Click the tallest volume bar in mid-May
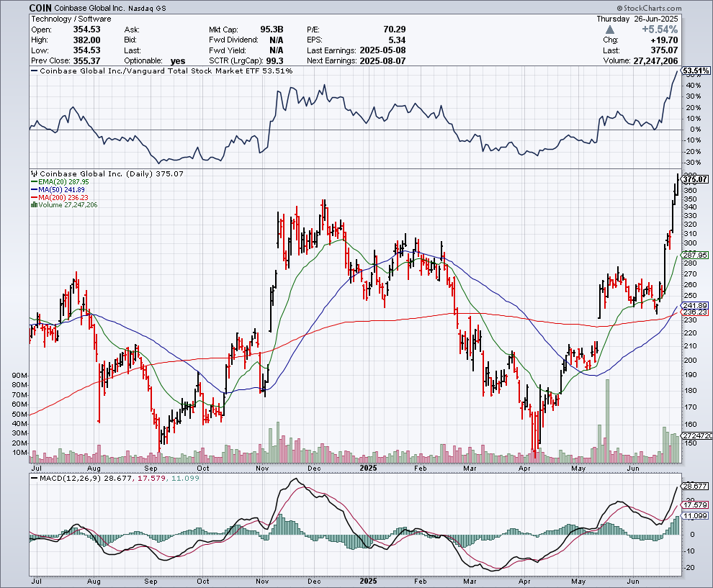Image resolution: width=713 pixels, height=588 pixels. (x=607, y=421)
